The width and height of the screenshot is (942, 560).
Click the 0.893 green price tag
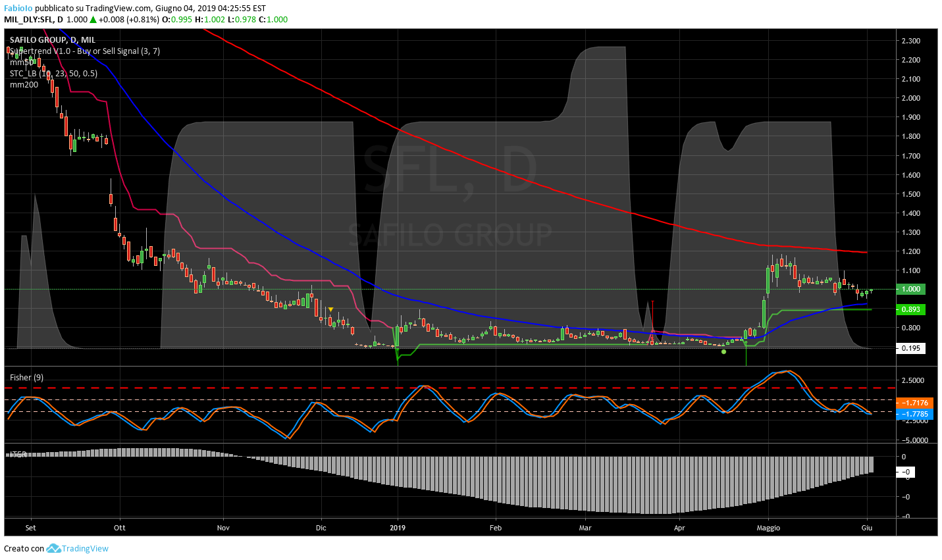tap(912, 309)
